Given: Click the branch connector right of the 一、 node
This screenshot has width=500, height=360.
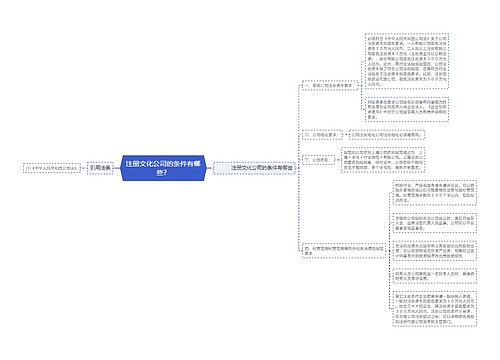Looking at the screenshot, I should [x=360, y=86].
